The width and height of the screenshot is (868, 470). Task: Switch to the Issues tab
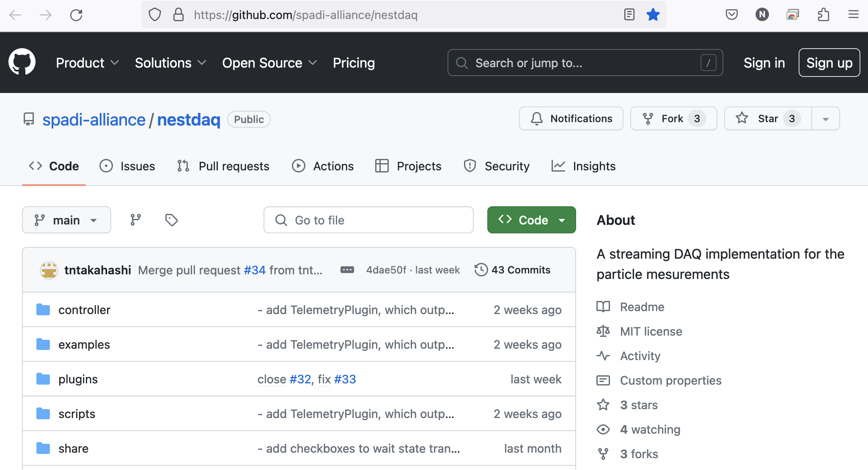coord(127,166)
